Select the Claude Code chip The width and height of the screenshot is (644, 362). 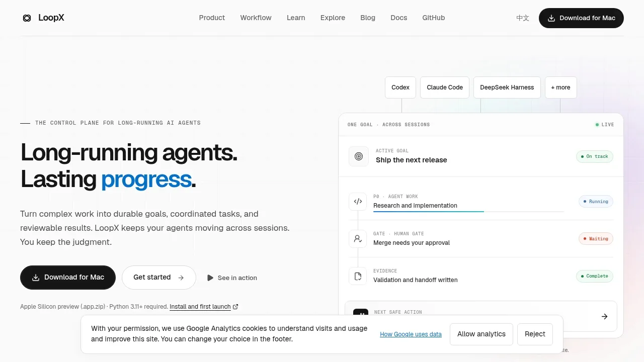coord(445,87)
